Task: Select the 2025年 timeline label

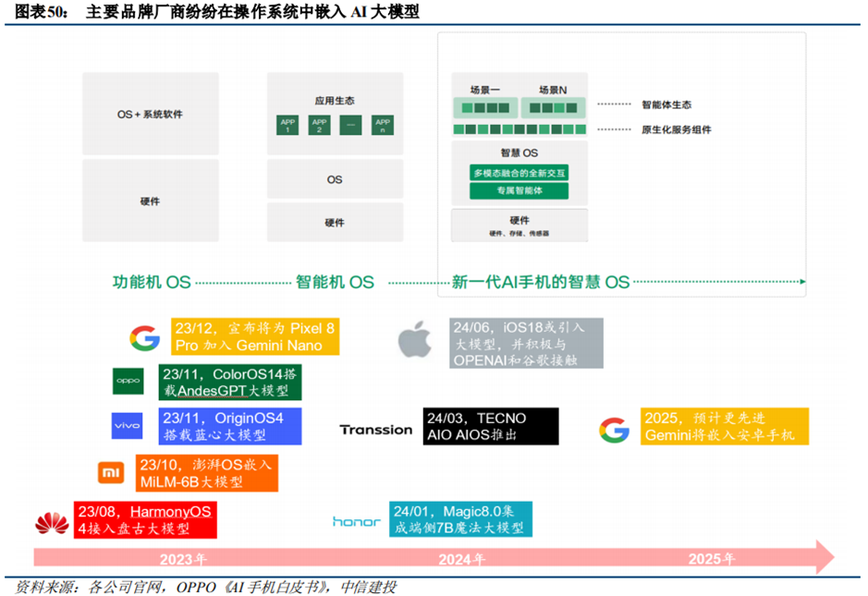Action: pyautogui.click(x=712, y=559)
